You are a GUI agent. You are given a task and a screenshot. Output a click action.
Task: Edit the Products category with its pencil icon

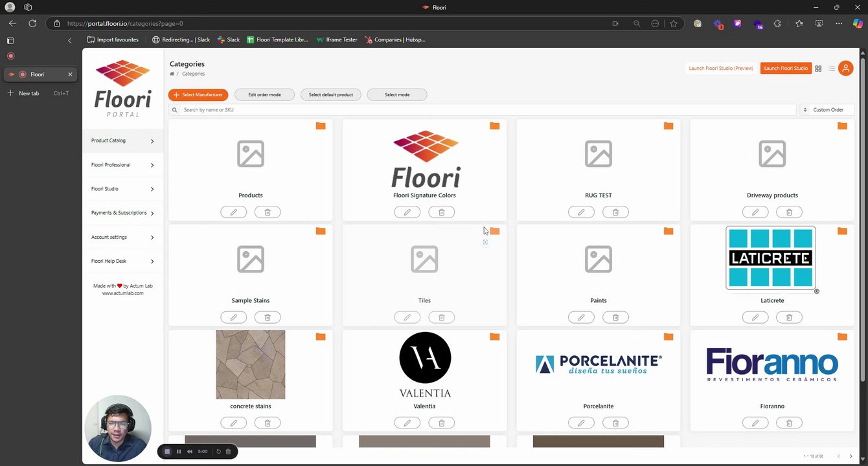pos(234,212)
